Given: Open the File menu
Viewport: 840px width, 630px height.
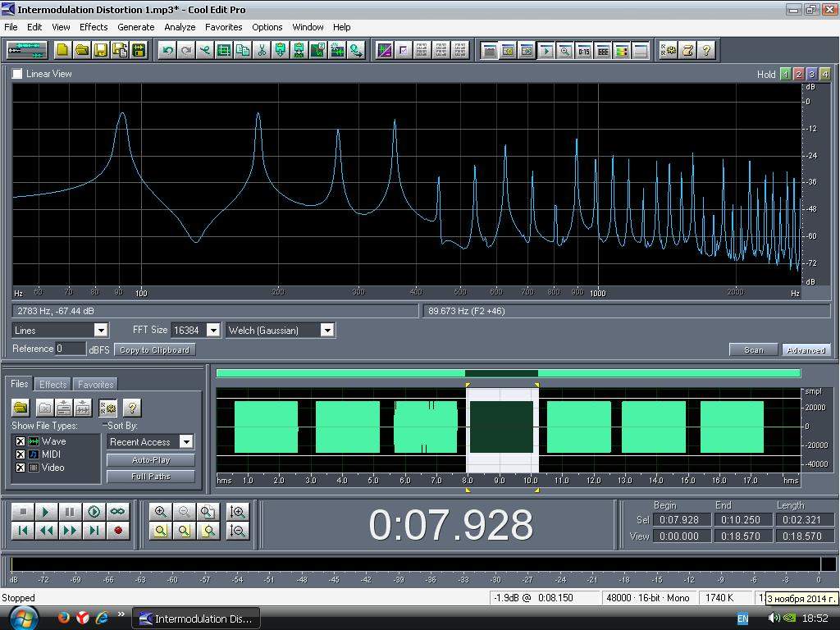Looking at the screenshot, I should coord(11,27).
